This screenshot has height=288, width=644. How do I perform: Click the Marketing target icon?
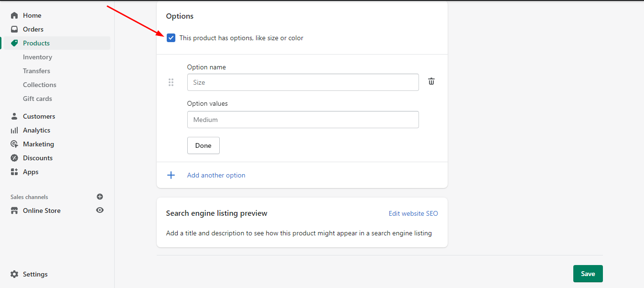click(x=14, y=144)
